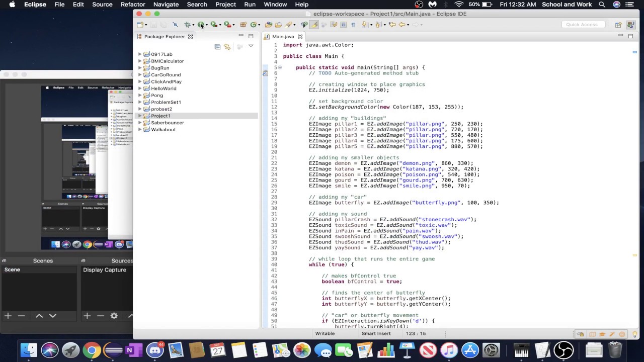This screenshot has height=362, width=644.
Task: Click the Debug bug icon in toolbar
Action: tap(188, 25)
